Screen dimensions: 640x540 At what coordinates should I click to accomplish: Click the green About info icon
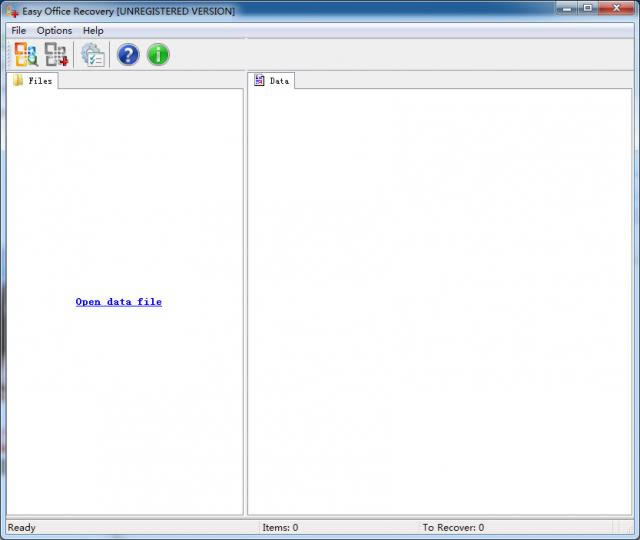158,55
